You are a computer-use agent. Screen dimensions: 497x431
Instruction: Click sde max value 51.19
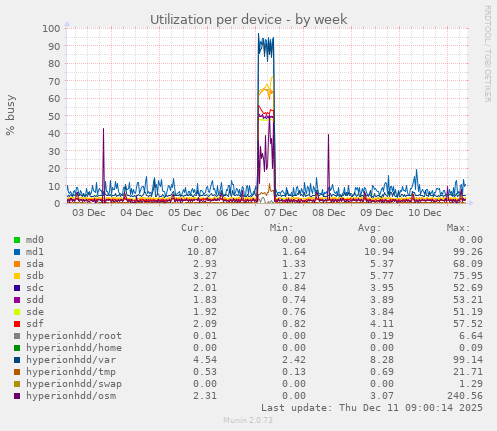point(468,312)
